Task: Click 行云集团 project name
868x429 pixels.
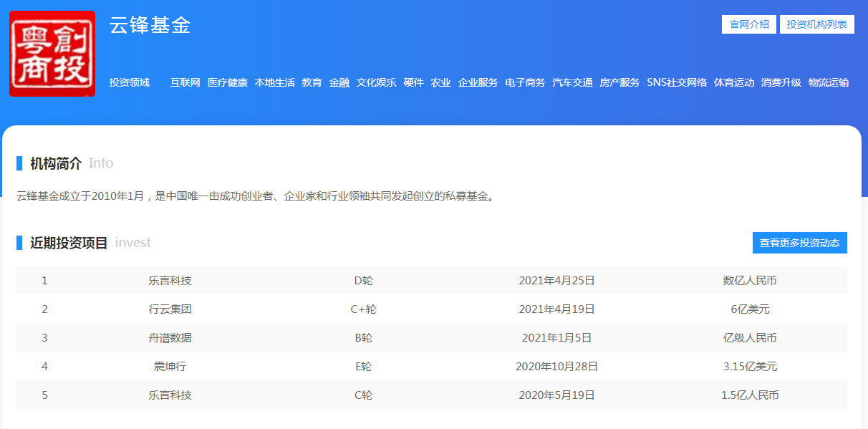Action: tap(170, 309)
